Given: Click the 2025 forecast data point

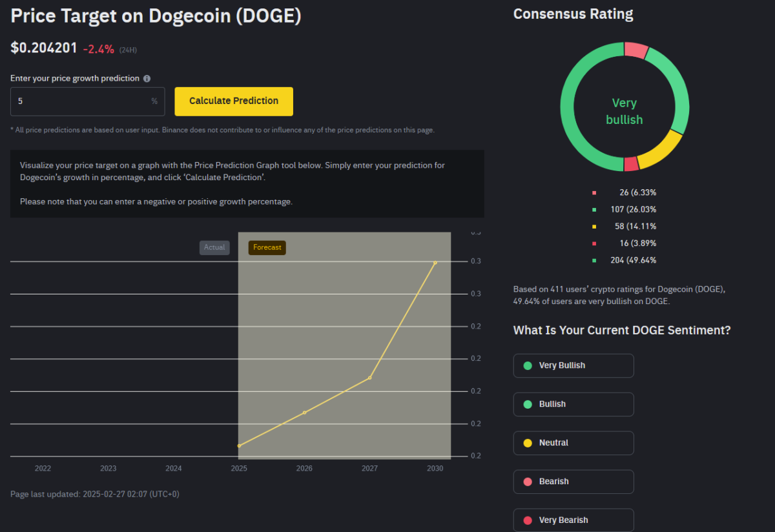Looking at the screenshot, I should coord(240,446).
